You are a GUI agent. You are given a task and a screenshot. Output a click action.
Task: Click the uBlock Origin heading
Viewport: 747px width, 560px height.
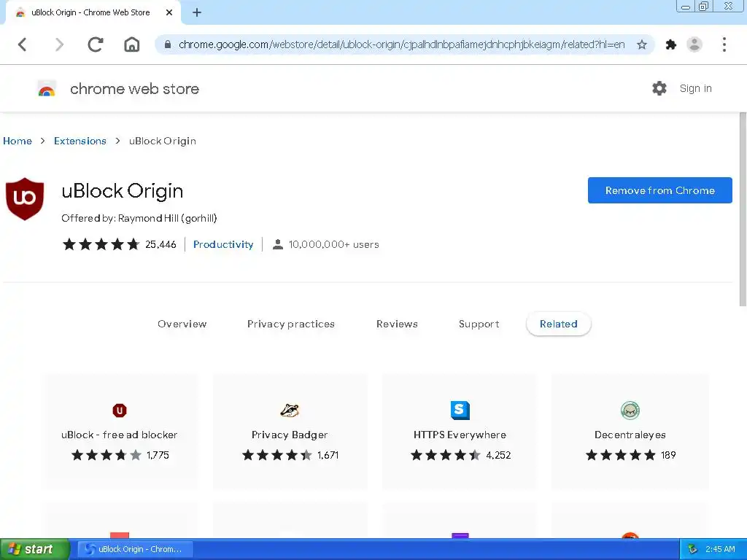123,191
